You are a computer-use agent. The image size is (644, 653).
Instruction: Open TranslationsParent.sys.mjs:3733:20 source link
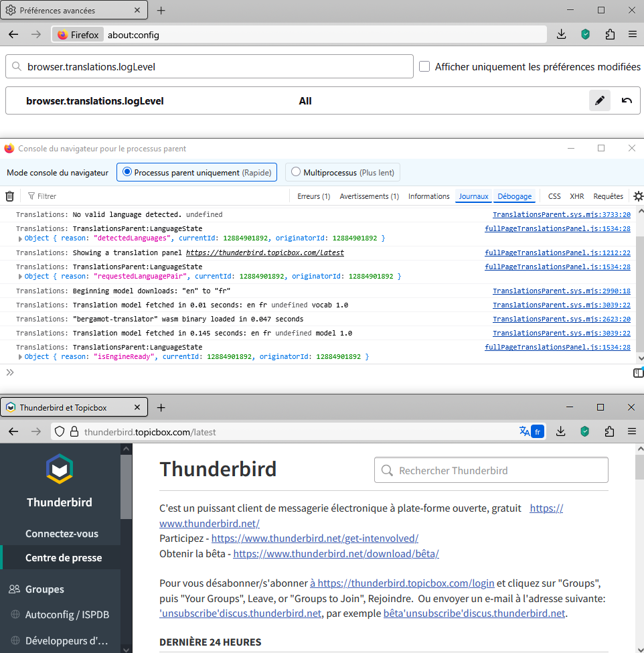(562, 214)
